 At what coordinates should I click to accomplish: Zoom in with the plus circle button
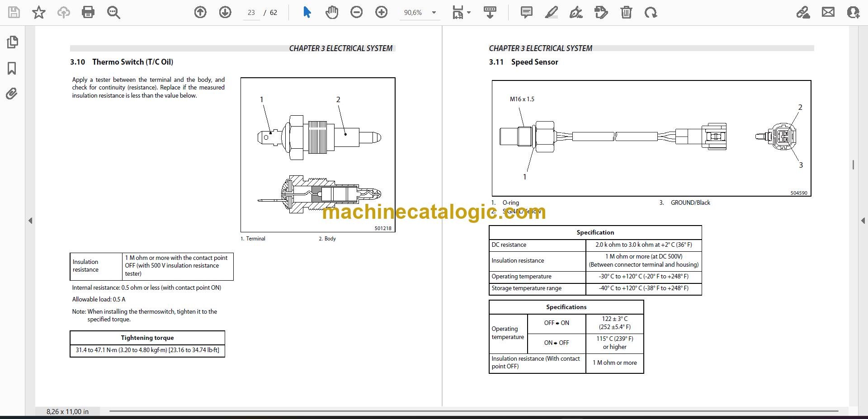(x=382, y=12)
